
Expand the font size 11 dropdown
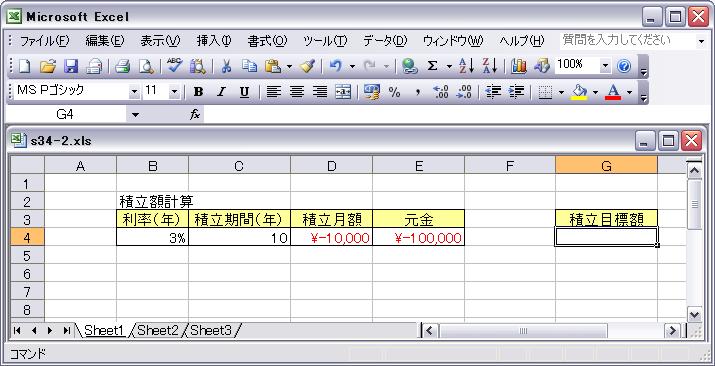[174, 92]
